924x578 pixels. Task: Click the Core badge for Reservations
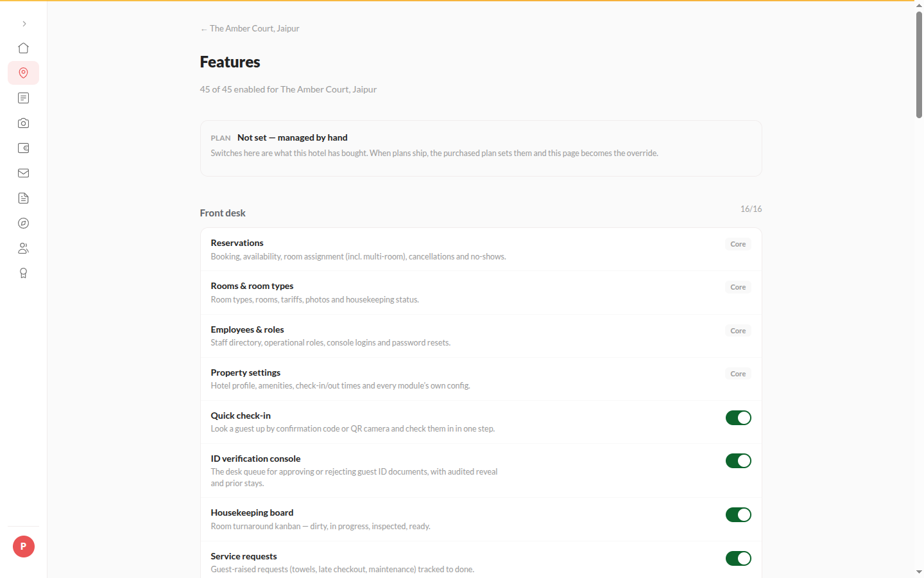[738, 244]
